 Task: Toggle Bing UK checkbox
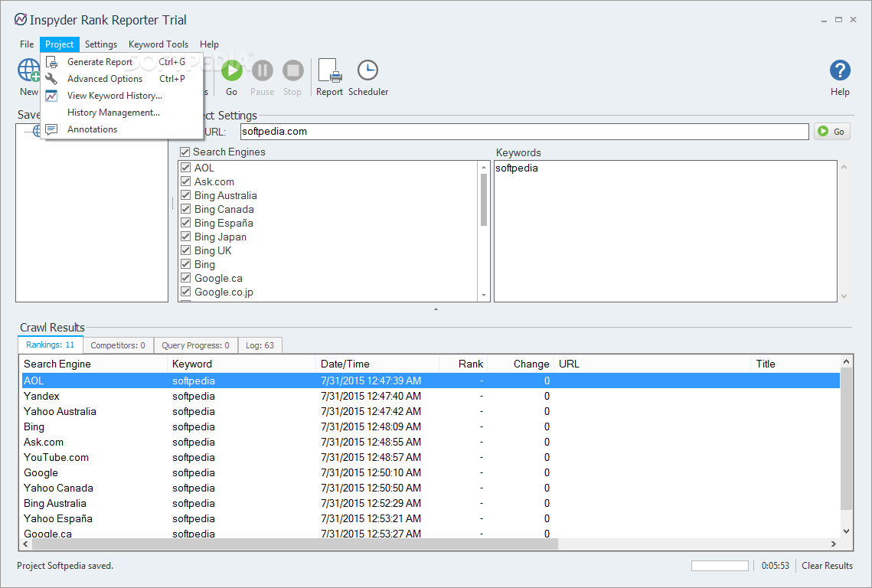point(186,250)
